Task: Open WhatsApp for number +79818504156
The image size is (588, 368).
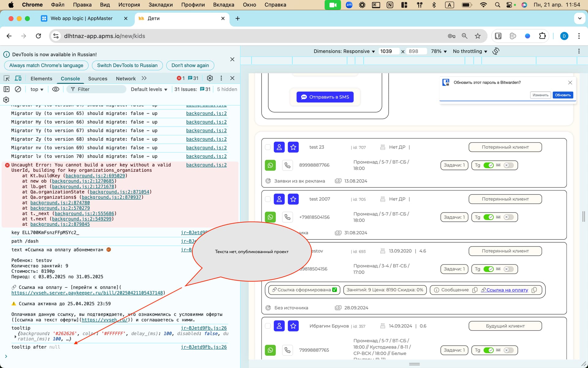Action: pos(270,217)
